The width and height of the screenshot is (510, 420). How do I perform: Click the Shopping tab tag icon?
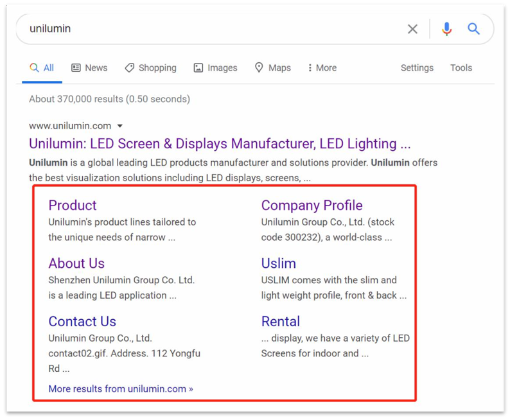(130, 67)
